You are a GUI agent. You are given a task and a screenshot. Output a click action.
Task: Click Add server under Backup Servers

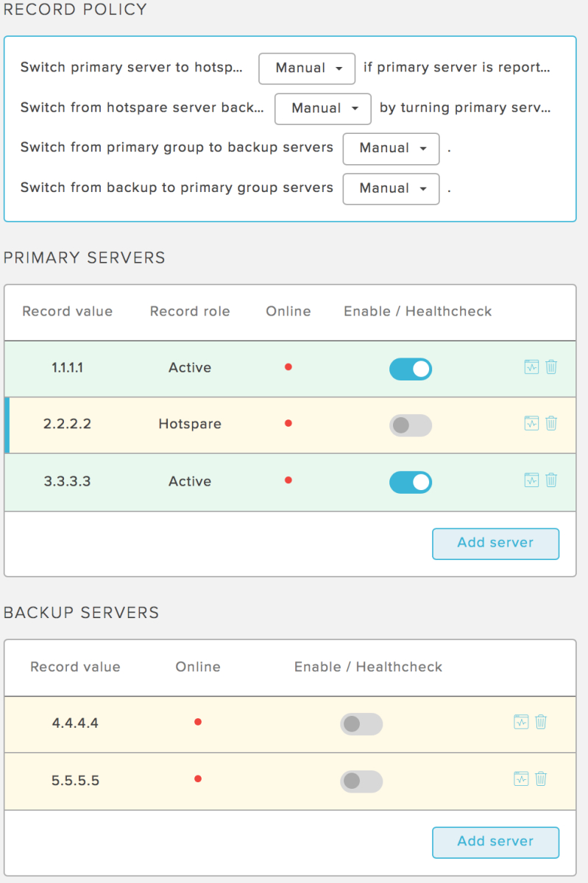coord(495,842)
